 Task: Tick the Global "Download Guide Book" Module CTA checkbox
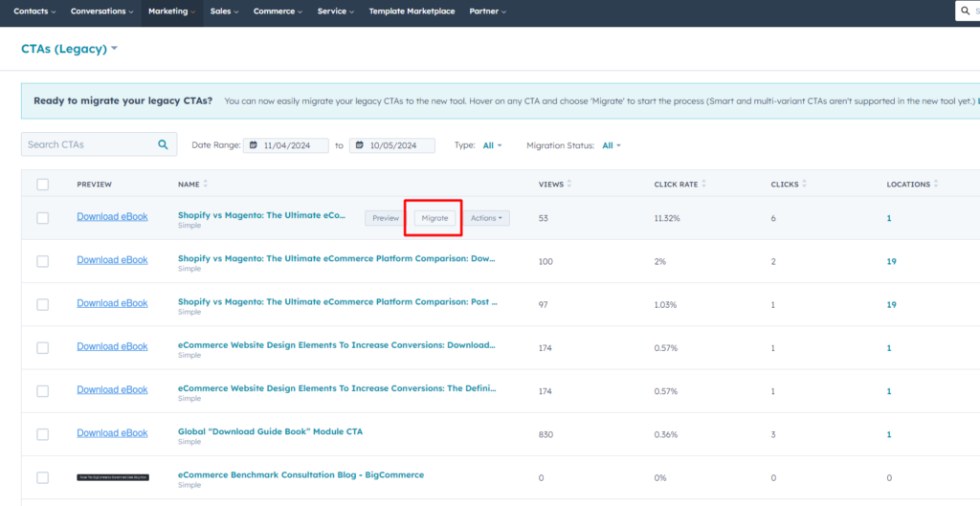coord(42,434)
